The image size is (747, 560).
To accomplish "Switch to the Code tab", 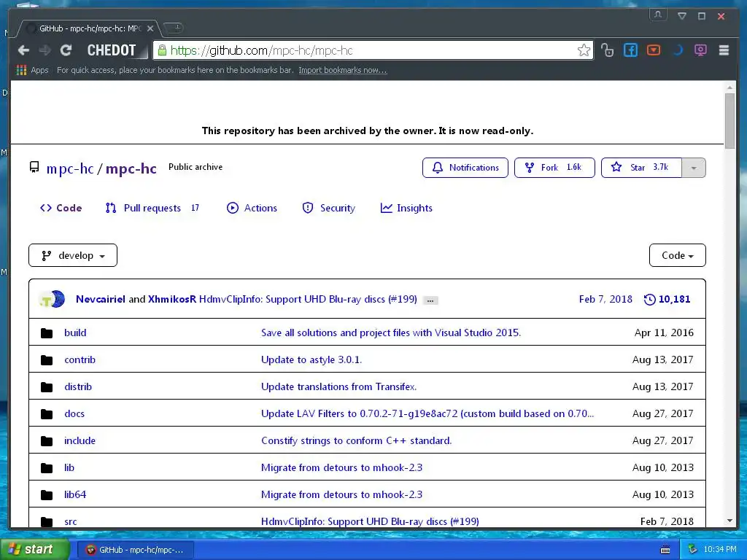I will 61,208.
